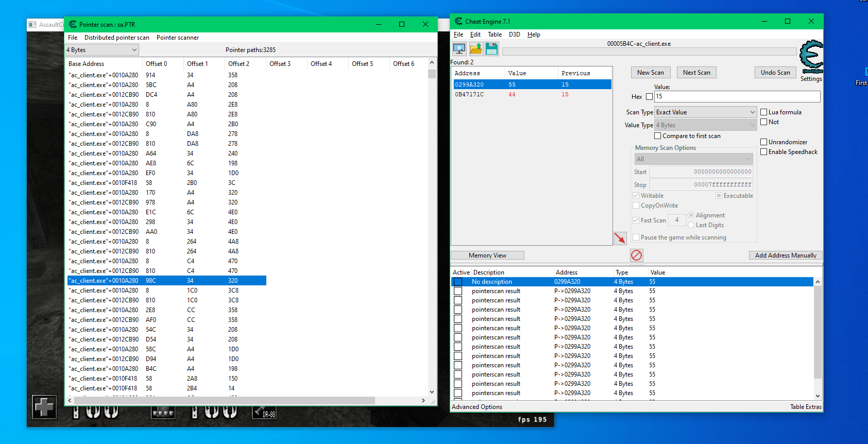
Task: Click Add Address Manually button
Action: [x=786, y=255]
